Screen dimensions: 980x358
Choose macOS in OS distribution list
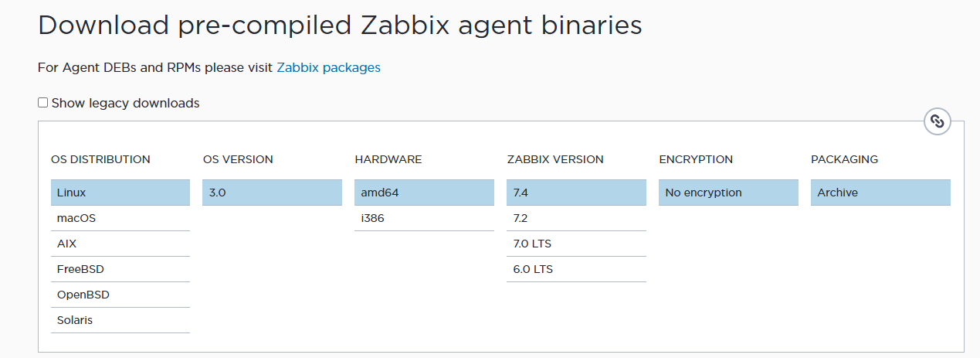[x=120, y=218]
